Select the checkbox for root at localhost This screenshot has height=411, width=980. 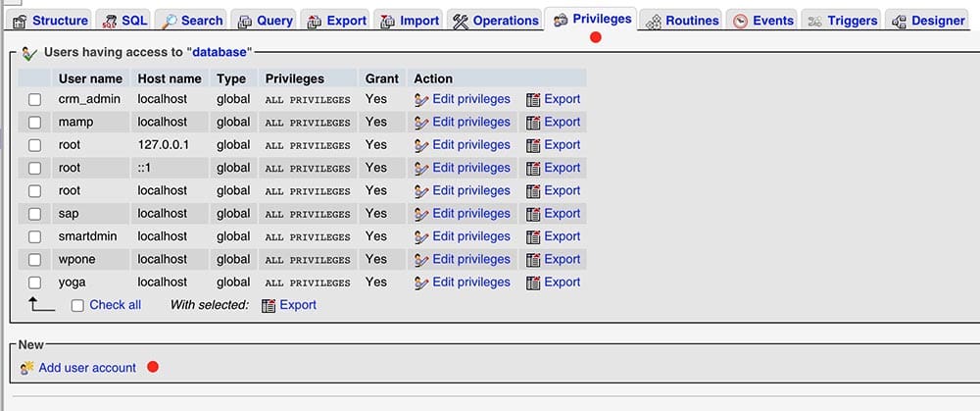tap(35, 191)
